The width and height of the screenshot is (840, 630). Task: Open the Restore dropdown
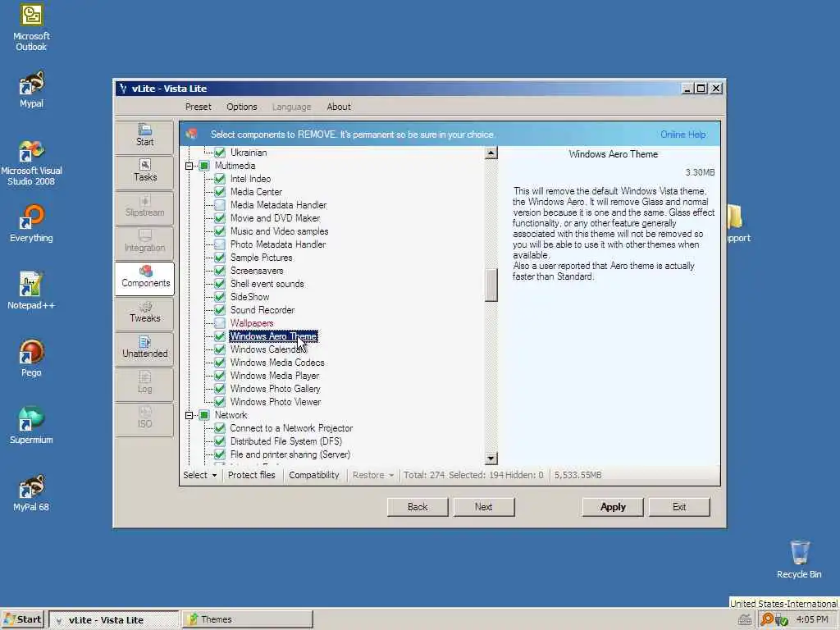click(373, 475)
